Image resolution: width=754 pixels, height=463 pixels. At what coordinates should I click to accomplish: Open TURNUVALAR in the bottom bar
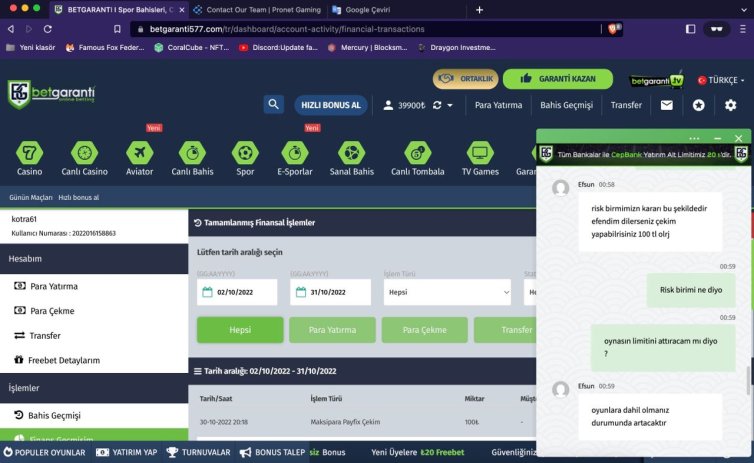[x=198, y=452]
